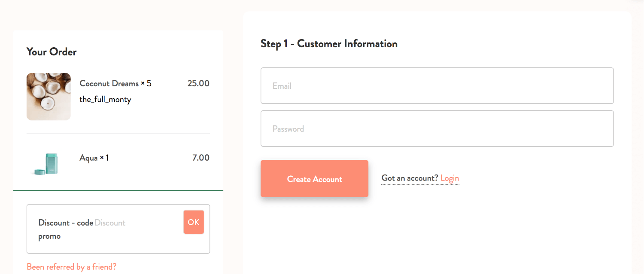Click into the Email field
This screenshot has height=274, width=644.
coord(437,86)
